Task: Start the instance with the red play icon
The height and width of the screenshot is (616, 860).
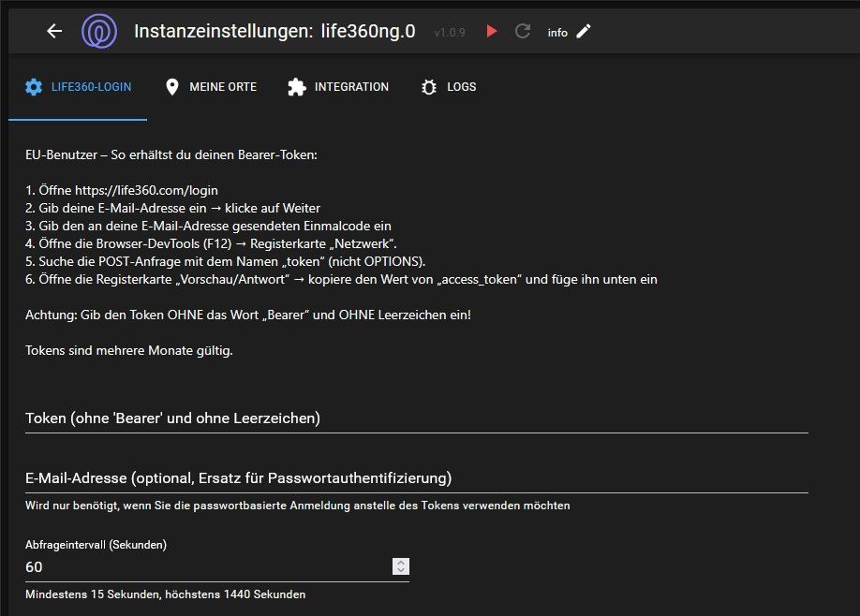Action: pyautogui.click(x=491, y=31)
